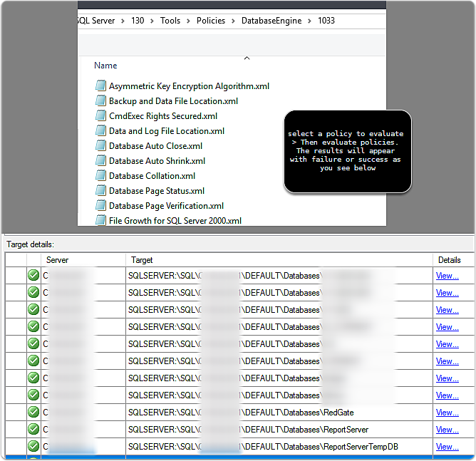
Task: Sort files by the Name column header
Action: [x=105, y=66]
